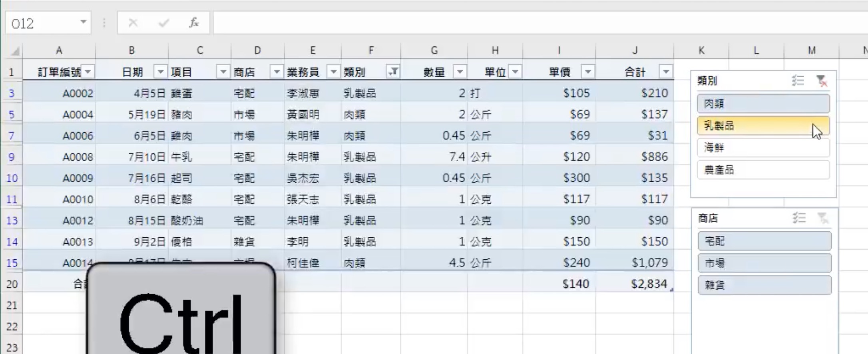
Task: Open the 合計 column filter dropdown
Action: point(666,72)
